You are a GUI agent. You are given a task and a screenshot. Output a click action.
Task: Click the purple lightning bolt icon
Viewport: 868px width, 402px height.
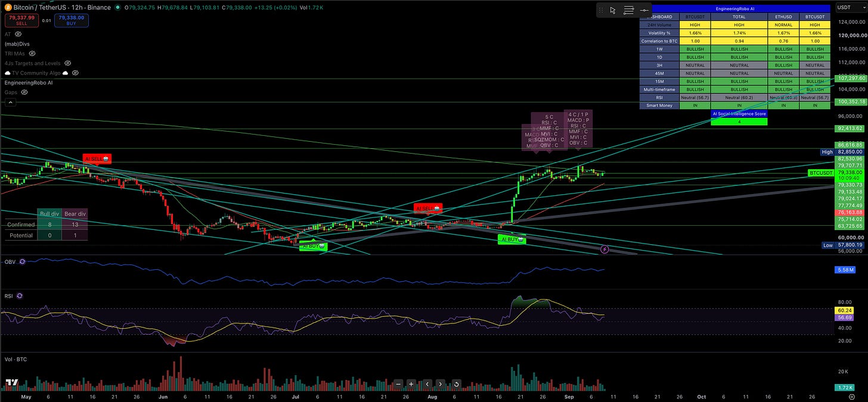click(604, 249)
